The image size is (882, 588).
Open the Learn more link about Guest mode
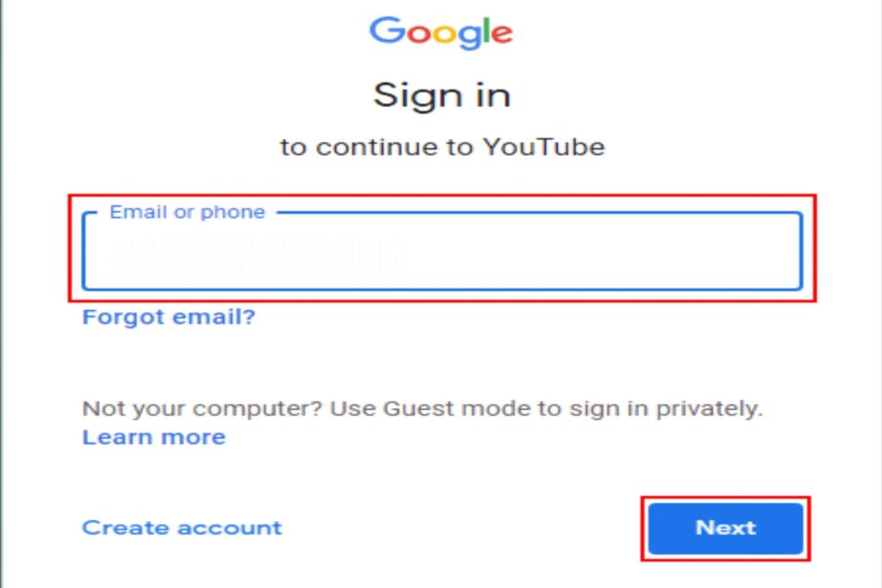point(152,436)
